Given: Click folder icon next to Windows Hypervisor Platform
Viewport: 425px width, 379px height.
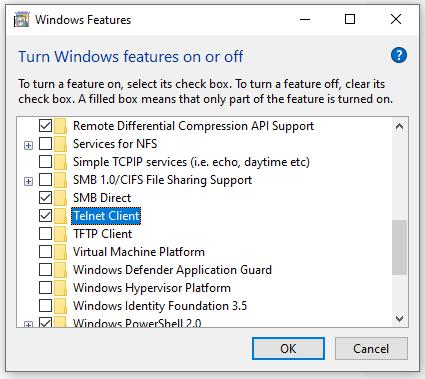Looking at the screenshot, I should 60,288.
